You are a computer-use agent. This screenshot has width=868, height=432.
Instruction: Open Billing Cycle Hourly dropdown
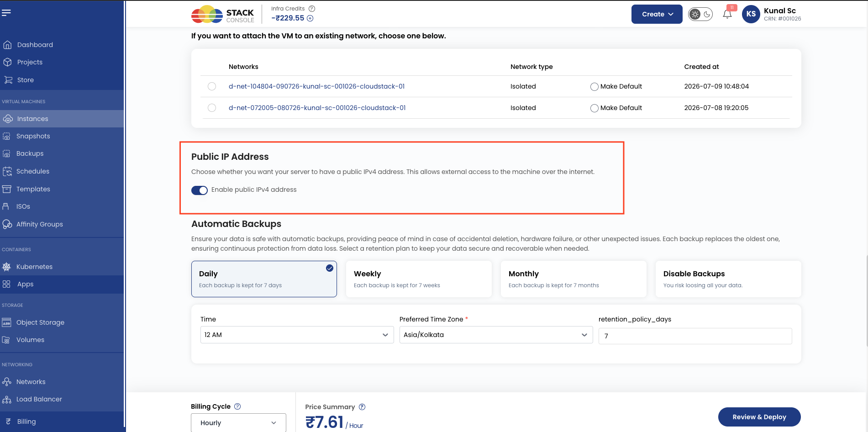coord(238,423)
